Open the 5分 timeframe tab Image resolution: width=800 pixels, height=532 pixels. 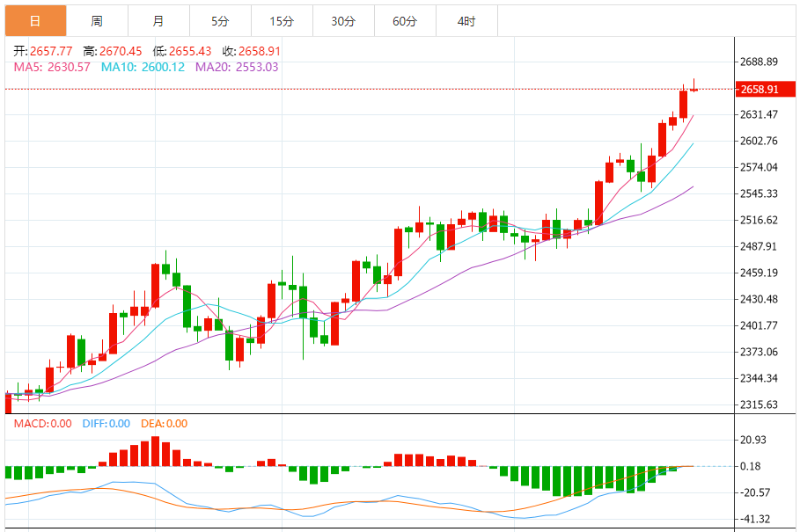click(220, 21)
